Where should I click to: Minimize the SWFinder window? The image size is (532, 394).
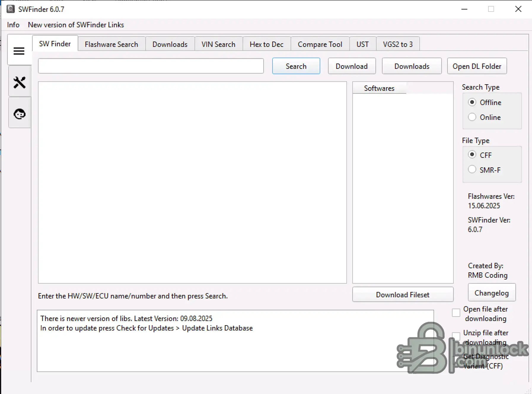(464, 9)
